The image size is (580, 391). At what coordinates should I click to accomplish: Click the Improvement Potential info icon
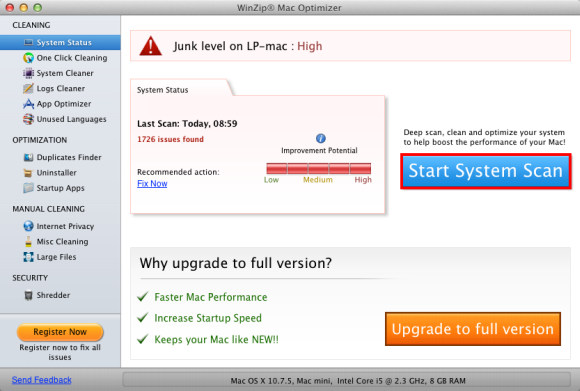[321, 138]
